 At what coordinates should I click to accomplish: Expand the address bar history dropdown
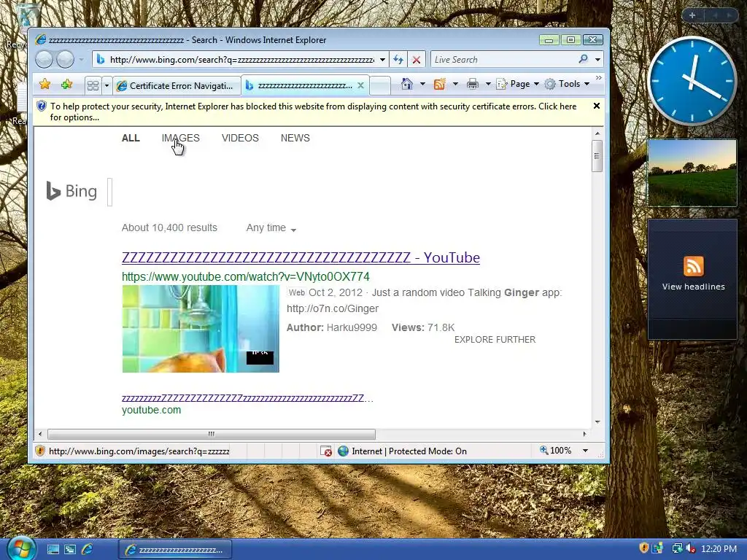(382, 60)
